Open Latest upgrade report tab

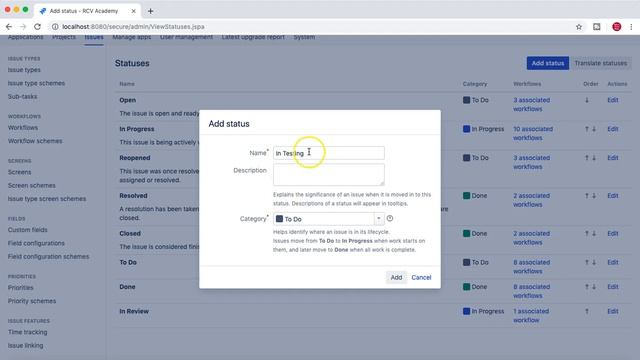(253, 38)
